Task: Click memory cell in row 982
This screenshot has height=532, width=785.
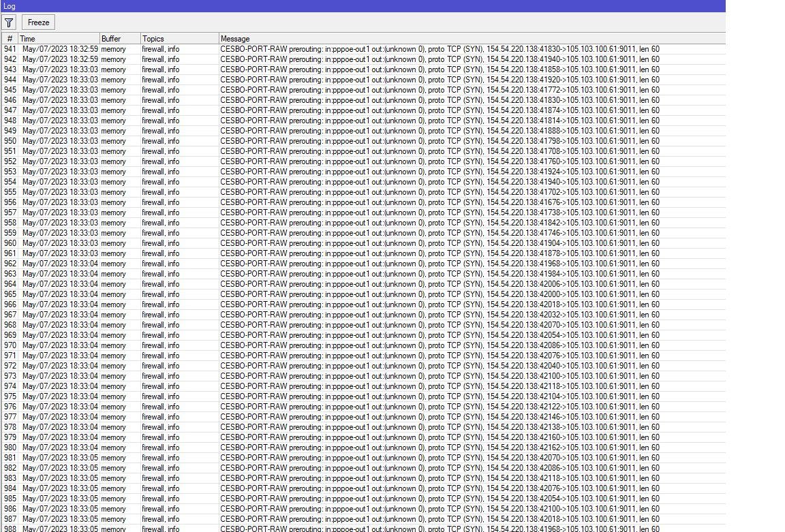Action: click(x=113, y=468)
